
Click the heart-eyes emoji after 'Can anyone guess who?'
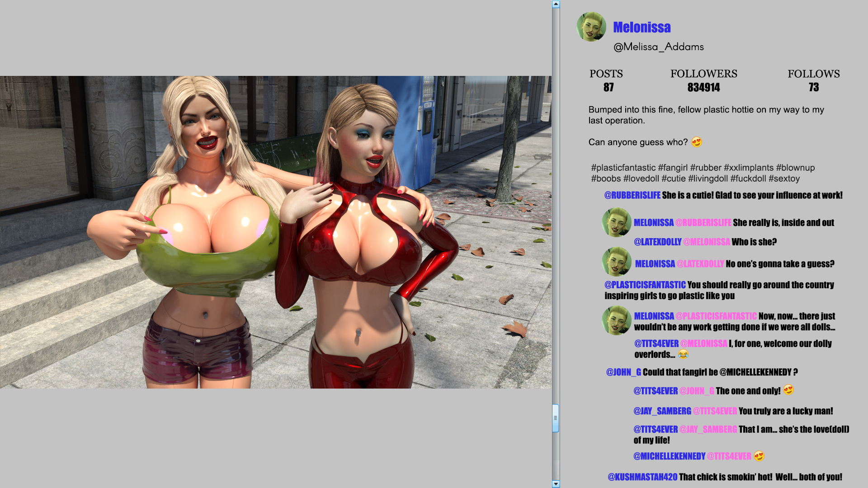[697, 142]
